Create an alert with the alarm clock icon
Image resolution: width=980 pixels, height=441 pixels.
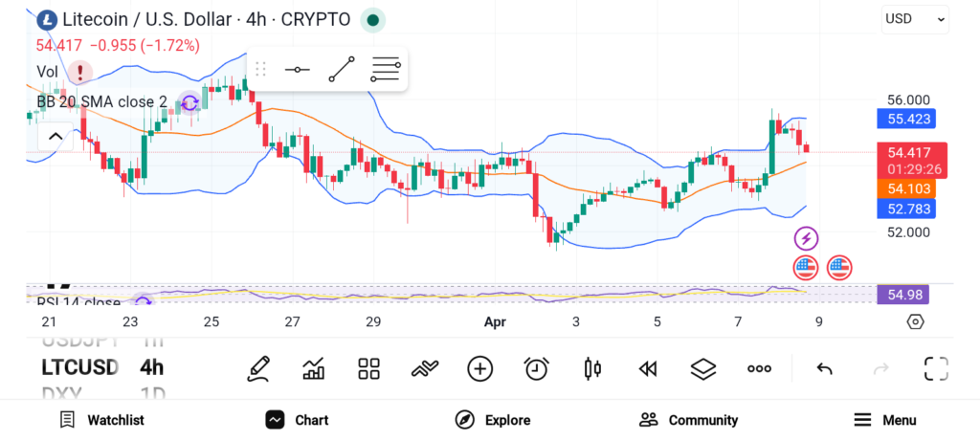click(536, 368)
